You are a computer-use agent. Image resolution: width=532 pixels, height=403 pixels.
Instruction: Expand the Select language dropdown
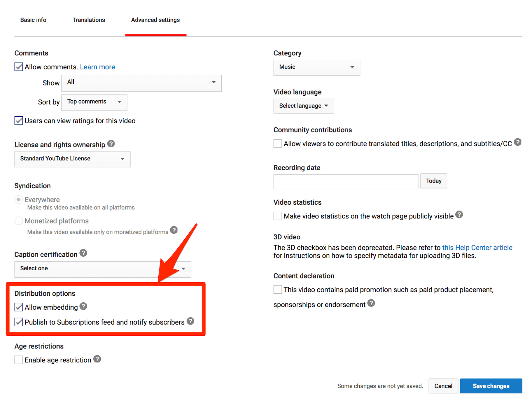303,106
